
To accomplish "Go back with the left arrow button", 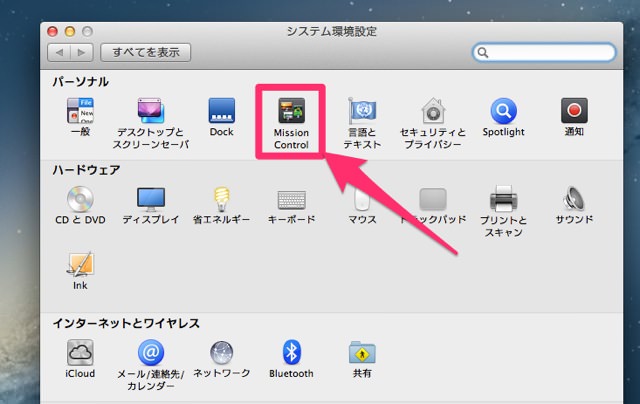I will (x=59, y=52).
